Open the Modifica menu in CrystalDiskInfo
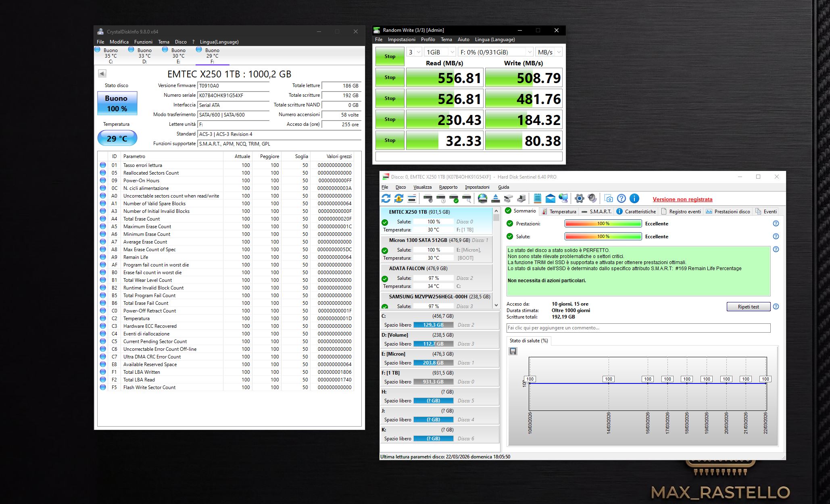830x504 pixels. click(x=119, y=42)
